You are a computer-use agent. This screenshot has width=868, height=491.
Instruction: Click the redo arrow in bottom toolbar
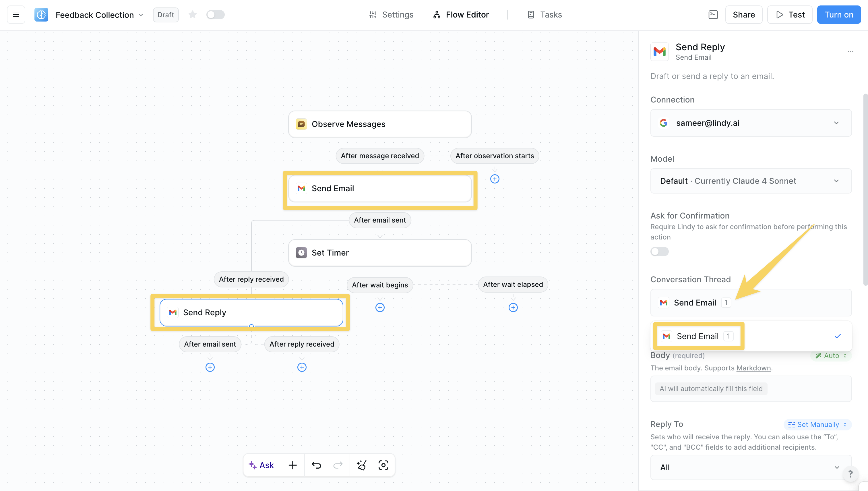tap(338, 465)
